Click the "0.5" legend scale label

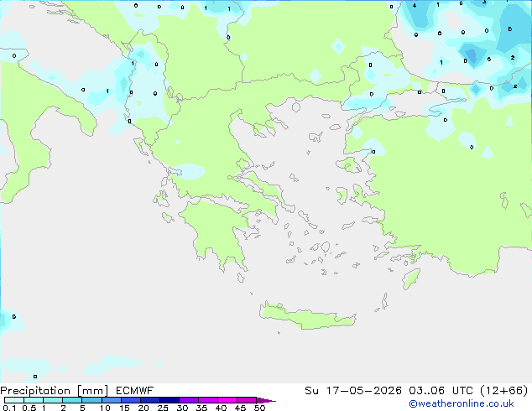29,408
